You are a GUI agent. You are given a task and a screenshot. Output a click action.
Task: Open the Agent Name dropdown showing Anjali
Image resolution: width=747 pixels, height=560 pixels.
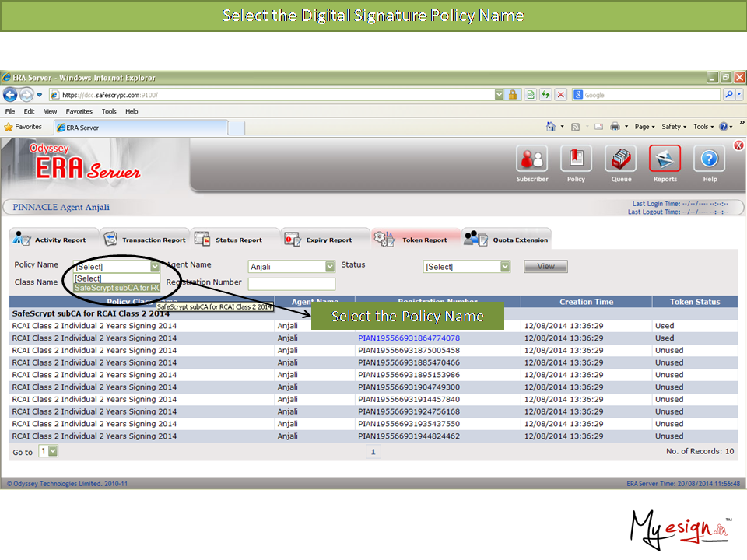[x=330, y=267]
